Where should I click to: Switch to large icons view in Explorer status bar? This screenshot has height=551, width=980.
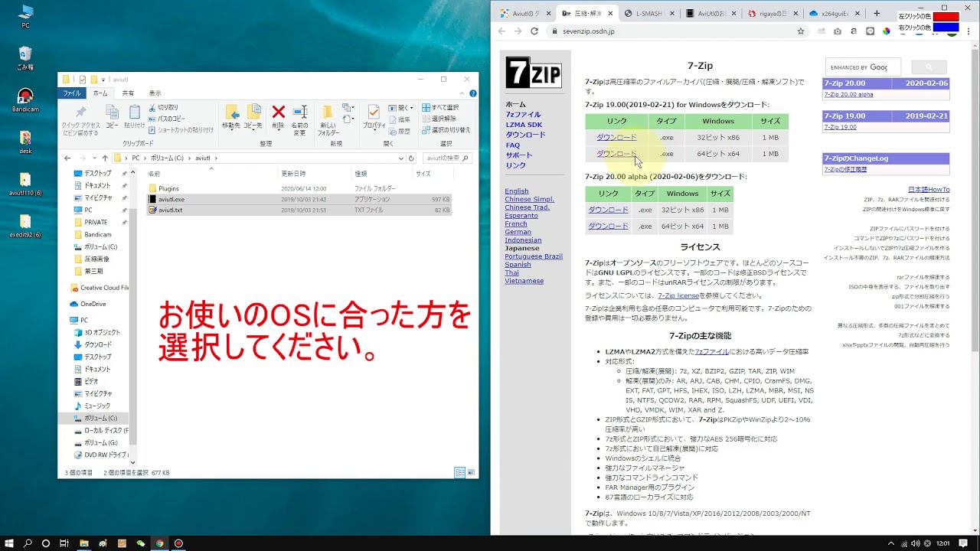[x=472, y=473]
